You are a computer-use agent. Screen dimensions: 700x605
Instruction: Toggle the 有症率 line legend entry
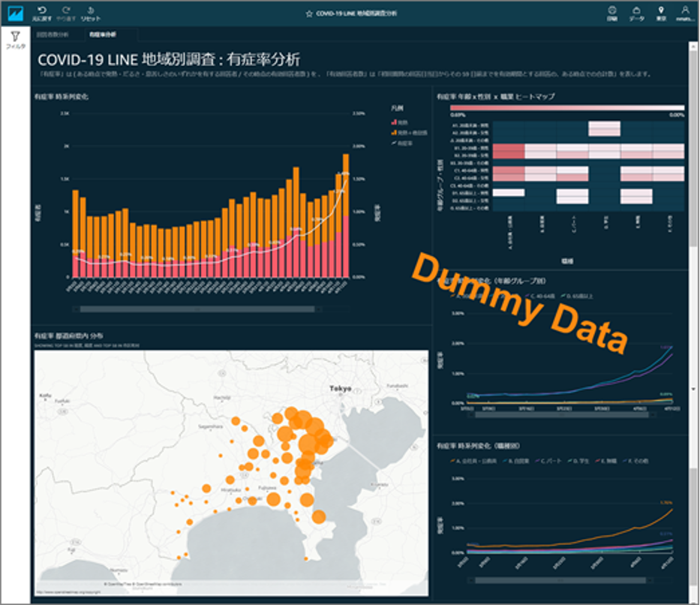tap(402, 143)
